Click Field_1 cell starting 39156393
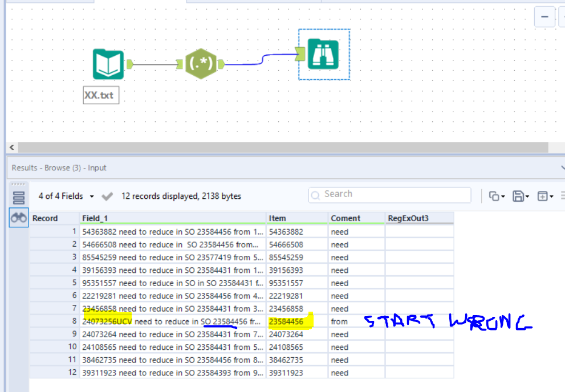 (173, 270)
